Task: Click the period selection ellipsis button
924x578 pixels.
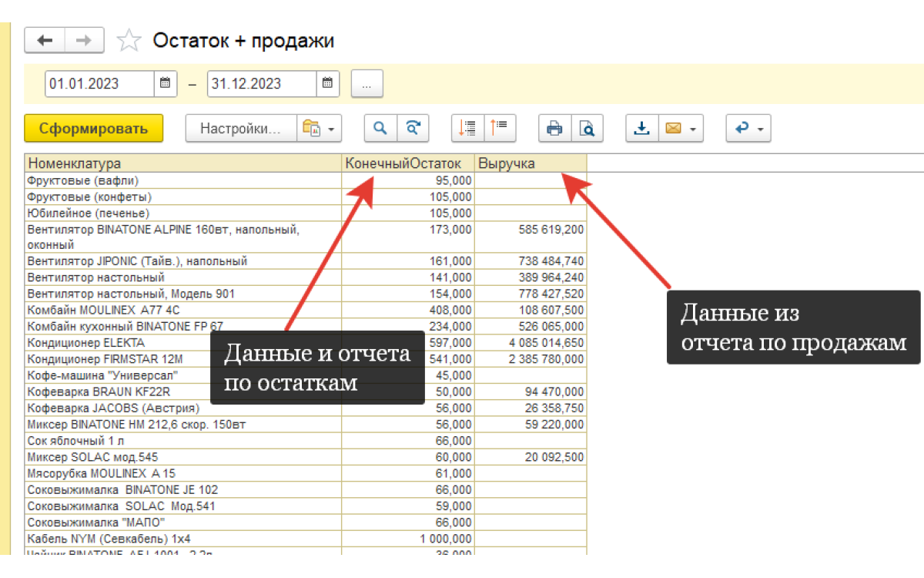Action: [x=367, y=84]
